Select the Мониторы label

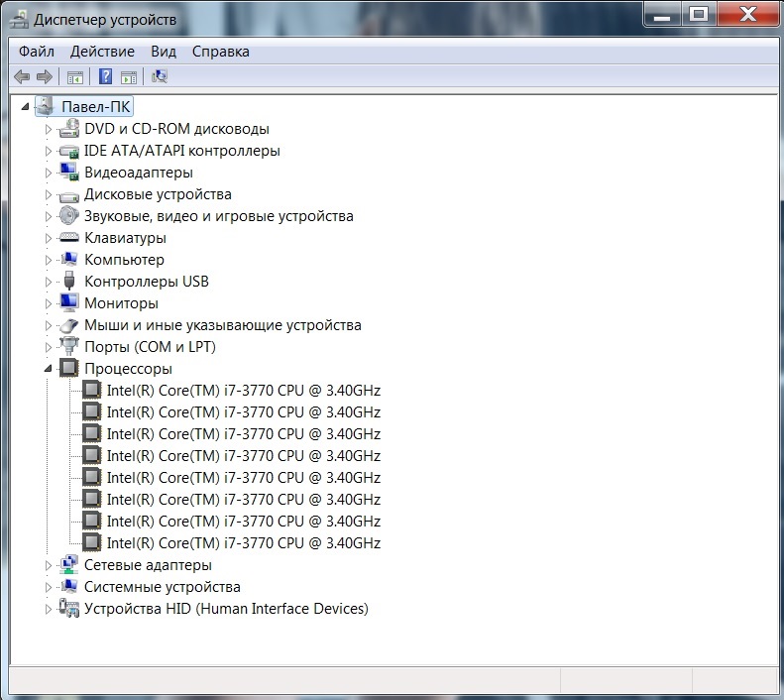point(122,303)
